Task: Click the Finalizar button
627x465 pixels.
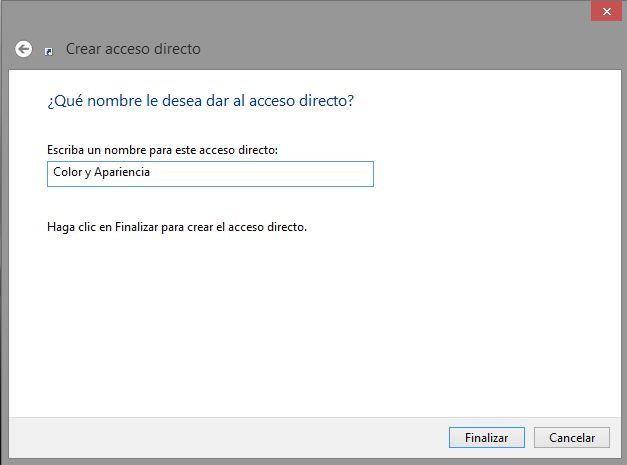Action: tap(487, 437)
